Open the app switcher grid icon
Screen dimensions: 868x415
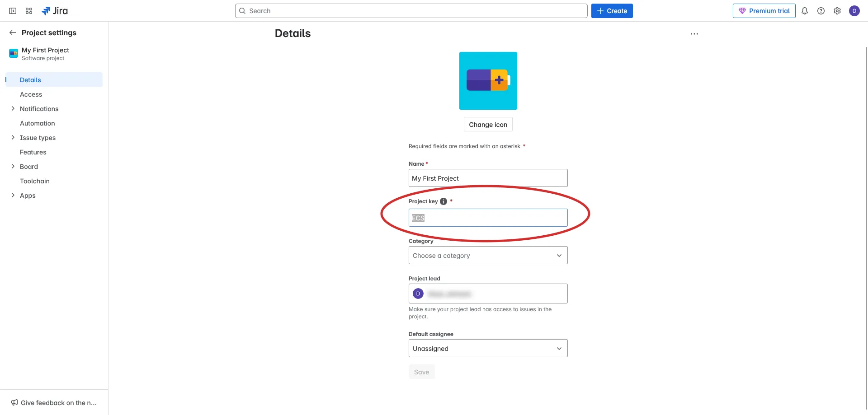coord(29,11)
